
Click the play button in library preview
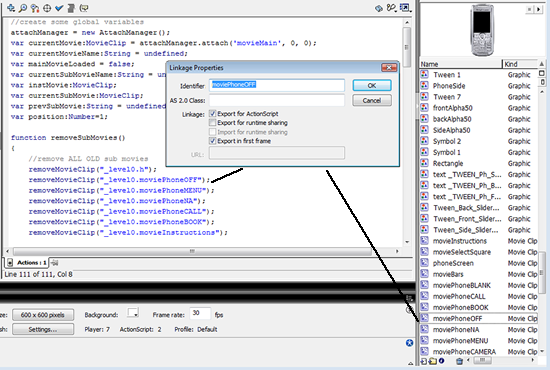coord(538,9)
